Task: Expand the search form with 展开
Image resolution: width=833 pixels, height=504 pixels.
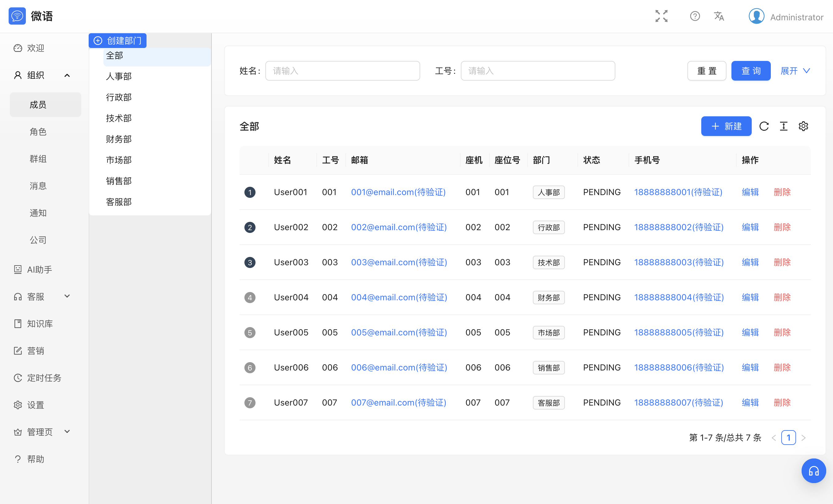Action: coord(795,70)
